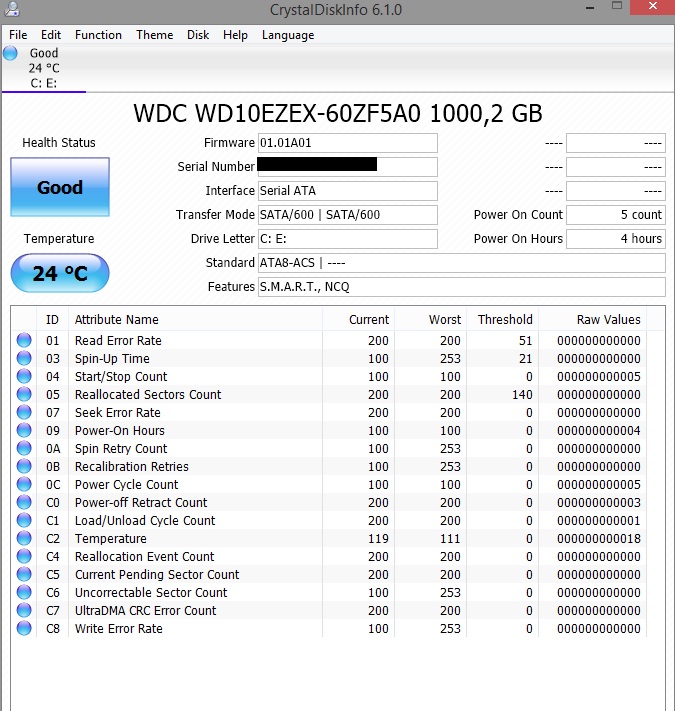Click the Raw Values column header

click(x=592, y=320)
